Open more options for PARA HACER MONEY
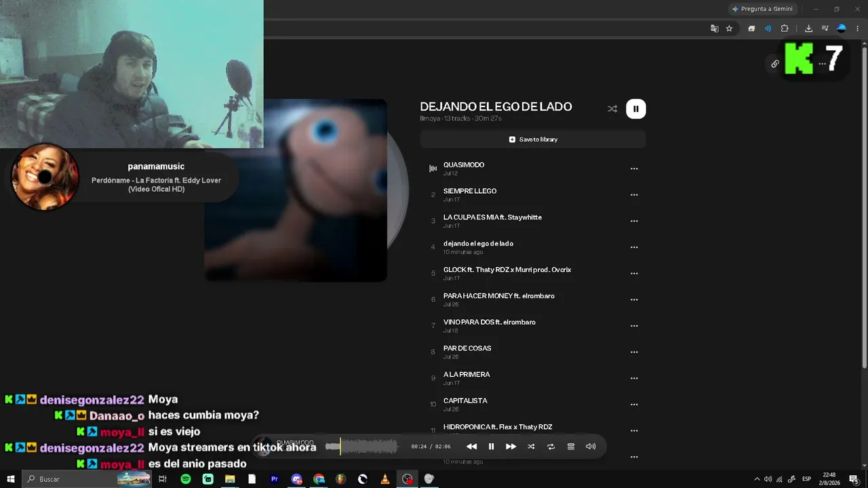 (634, 300)
